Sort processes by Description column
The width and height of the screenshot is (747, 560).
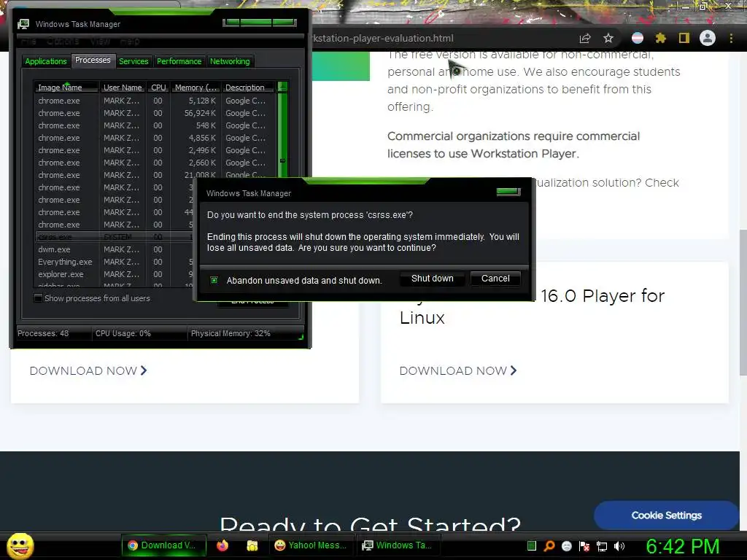click(248, 87)
